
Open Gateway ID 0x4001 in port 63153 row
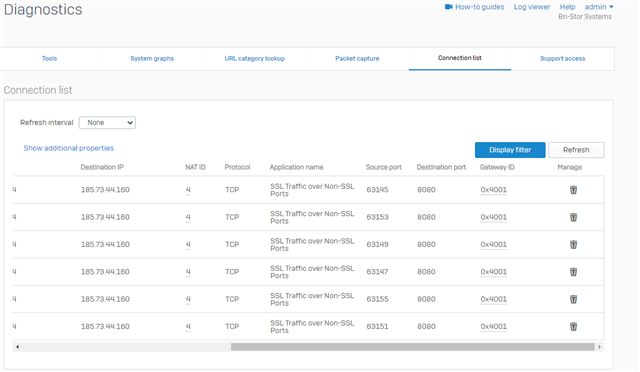[493, 217]
